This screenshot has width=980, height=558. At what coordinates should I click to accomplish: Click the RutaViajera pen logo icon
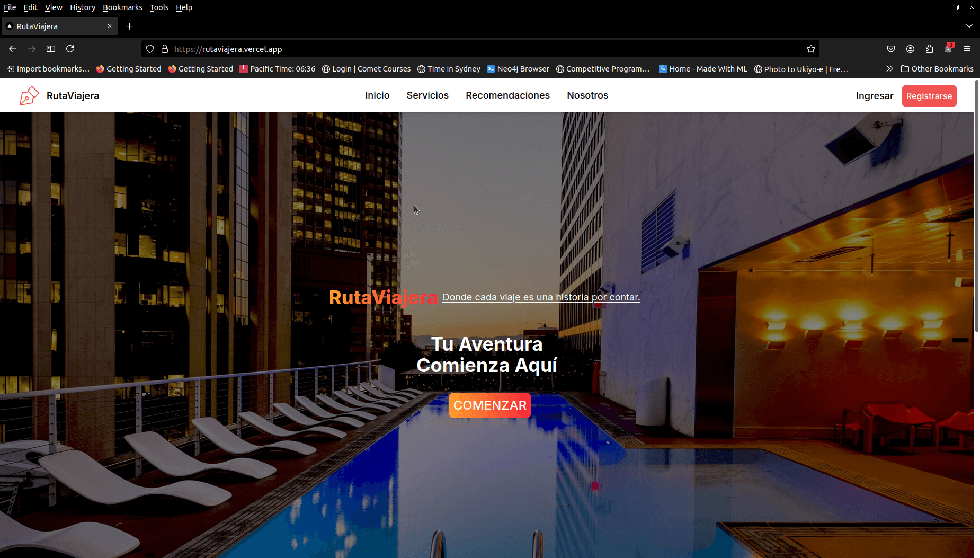pyautogui.click(x=29, y=96)
